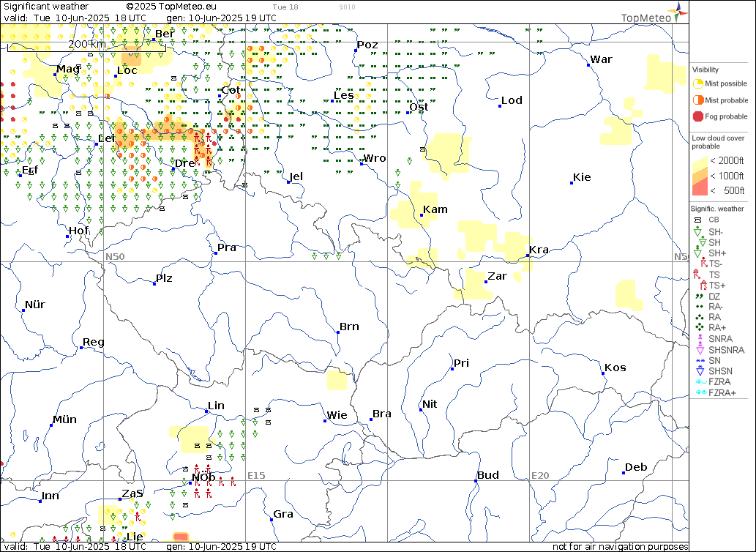Click the not for air navigation purposes note

pyautogui.click(x=620, y=547)
